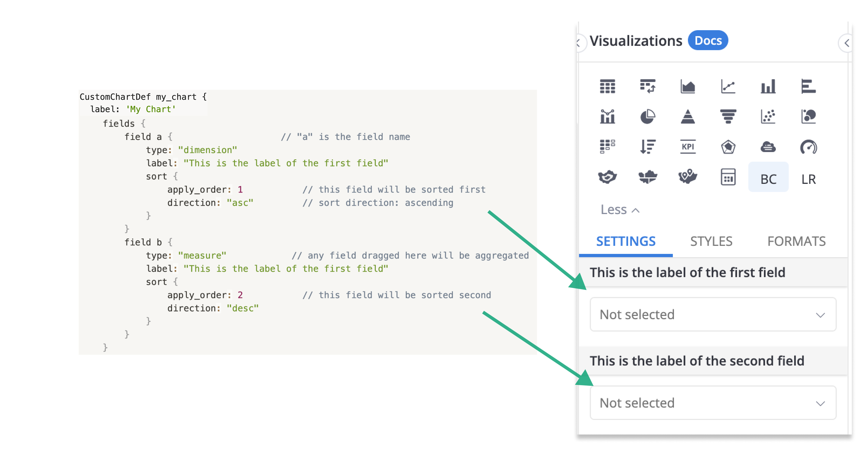Image resolution: width=868 pixels, height=455 pixels.
Task: Click 'direction: "desc"' code line
Action: (x=213, y=308)
